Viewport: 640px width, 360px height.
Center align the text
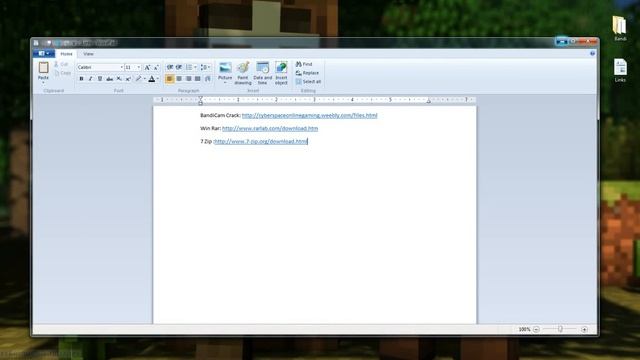click(179, 79)
